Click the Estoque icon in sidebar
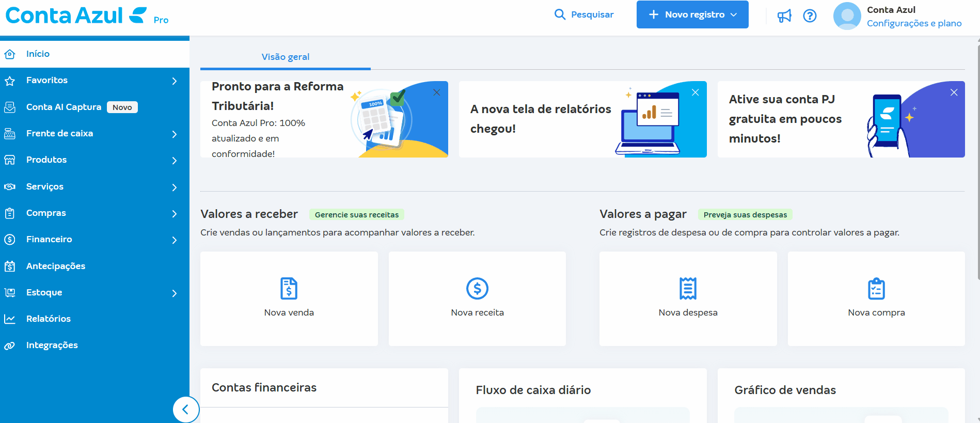The width and height of the screenshot is (980, 423). coord(10,293)
